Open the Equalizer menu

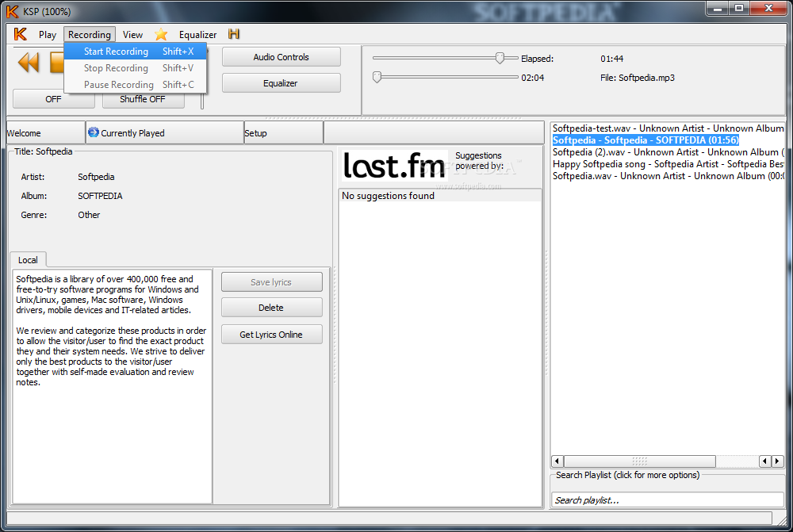tap(197, 34)
